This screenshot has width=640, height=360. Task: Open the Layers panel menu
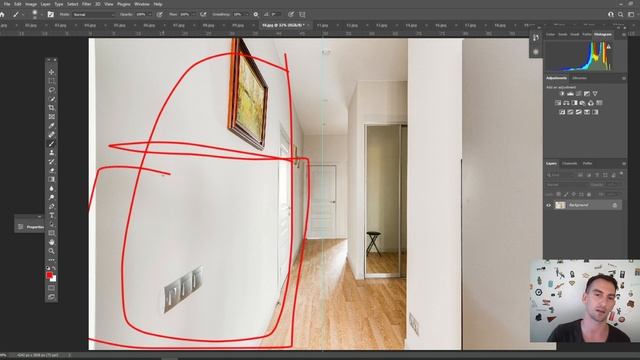pyautogui.click(x=624, y=163)
